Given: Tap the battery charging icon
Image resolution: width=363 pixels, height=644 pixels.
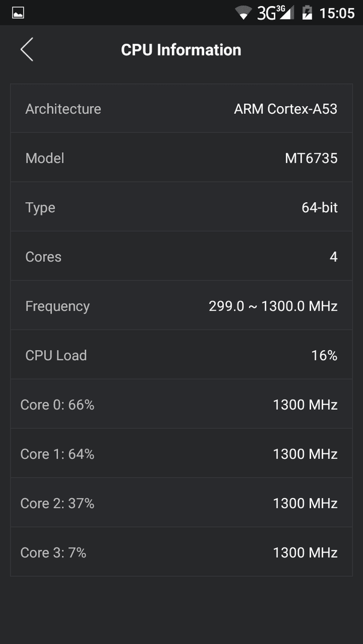Looking at the screenshot, I should click(x=307, y=13).
